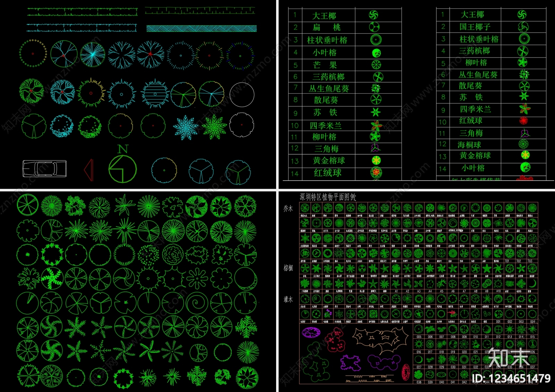Pick the green snowflake-shaped tree symbol

[x=214, y=127]
